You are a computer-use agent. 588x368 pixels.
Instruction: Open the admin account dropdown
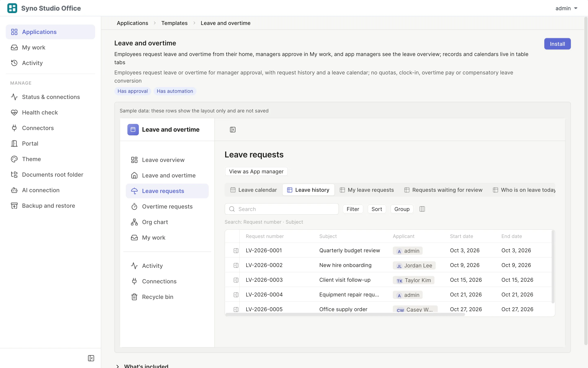[x=566, y=8]
